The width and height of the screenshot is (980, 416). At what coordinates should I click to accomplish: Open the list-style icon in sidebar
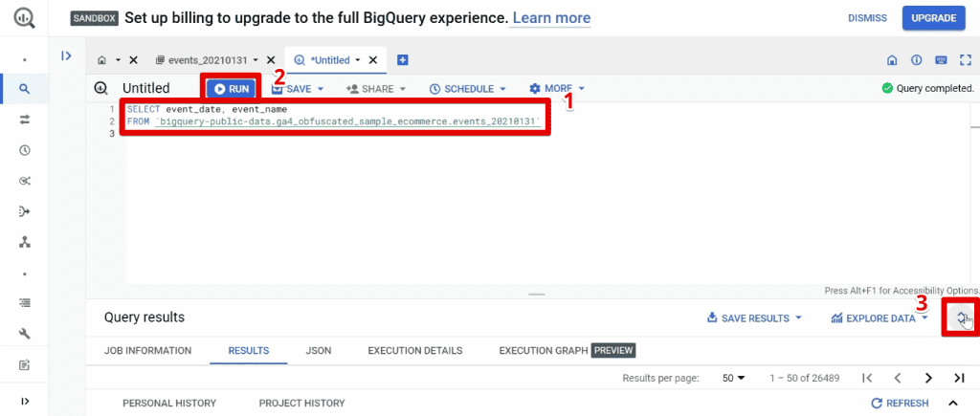pyautogui.click(x=24, y=303)
